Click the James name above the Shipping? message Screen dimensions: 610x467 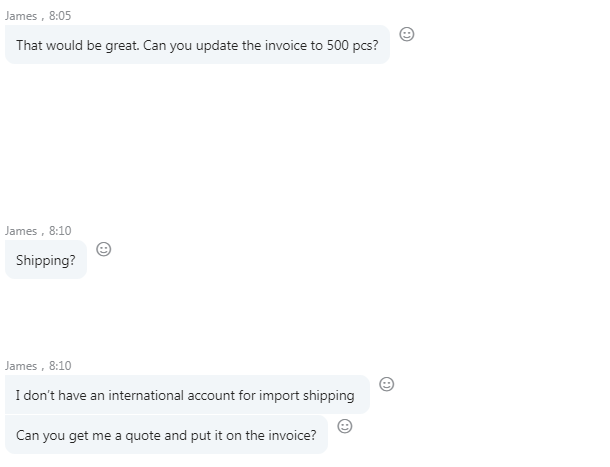[21, 231]
